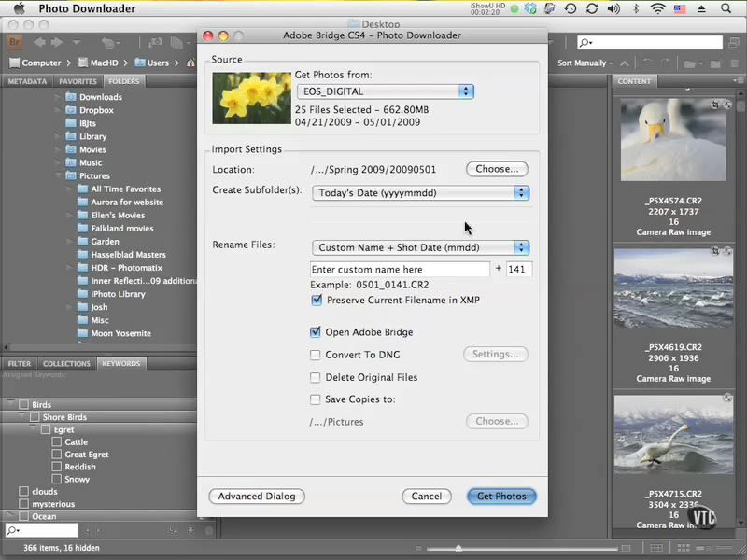Open the Create Subfolder(s) dropdown
Viewport: 747px width, 560px height.
(x=420, y=193)
